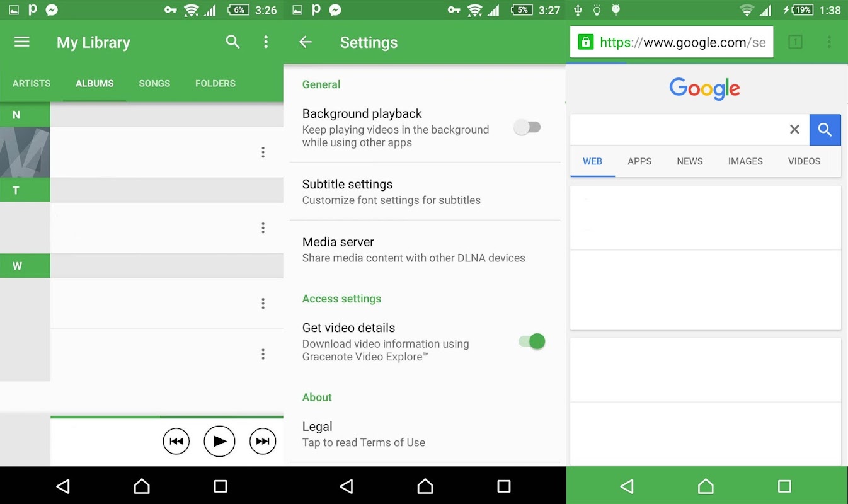
Task: Tap Android back button in music player
Action: tap(63, 486)
